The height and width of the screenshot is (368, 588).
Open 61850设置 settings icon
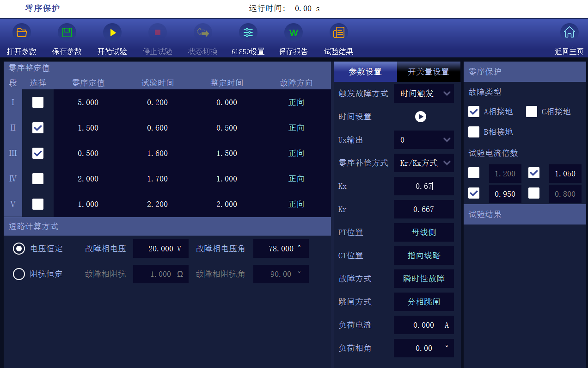pyautogui.click(x=248, y=32)
